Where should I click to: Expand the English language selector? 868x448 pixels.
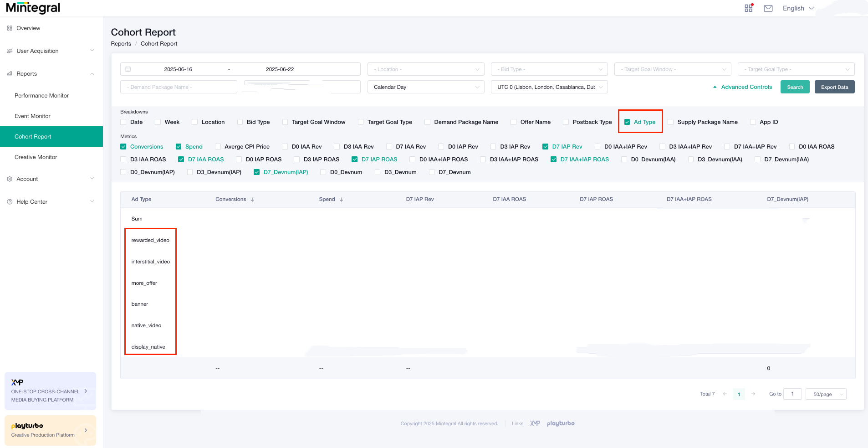click(798, 8)
